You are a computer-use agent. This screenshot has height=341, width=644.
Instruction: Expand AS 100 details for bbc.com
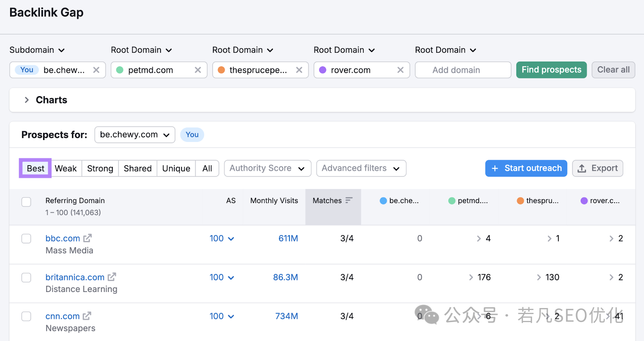click(x=222, y=238)
